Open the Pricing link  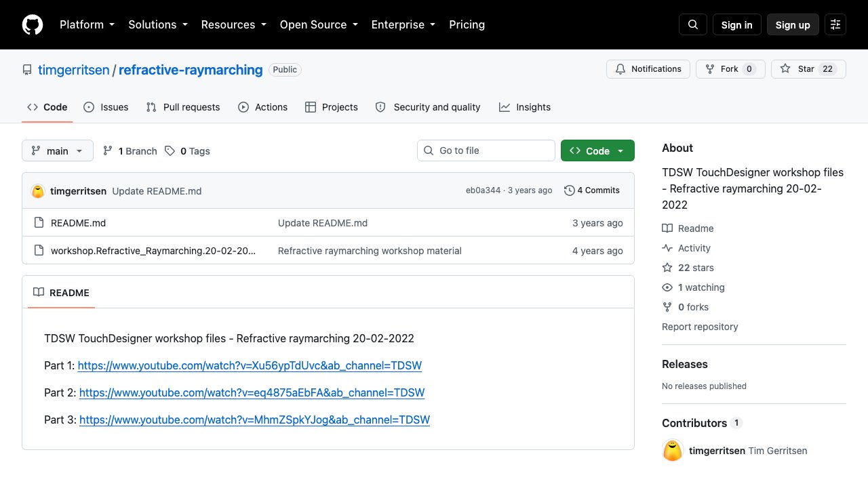click(467, 24)
